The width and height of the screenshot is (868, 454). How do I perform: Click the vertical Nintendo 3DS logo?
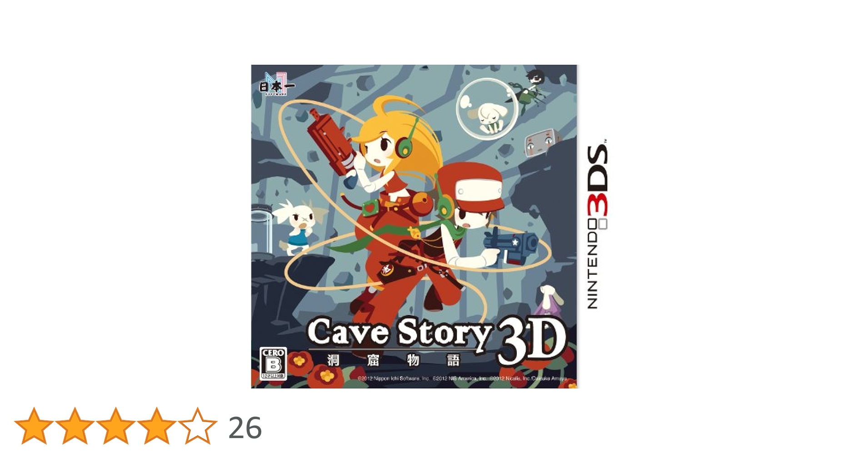tap(597, 224)
